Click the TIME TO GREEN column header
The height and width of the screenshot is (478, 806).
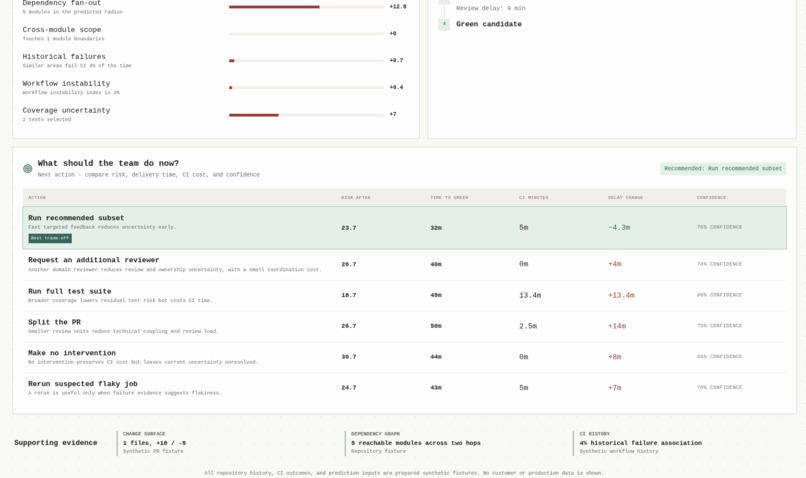[x=449, y=197]
